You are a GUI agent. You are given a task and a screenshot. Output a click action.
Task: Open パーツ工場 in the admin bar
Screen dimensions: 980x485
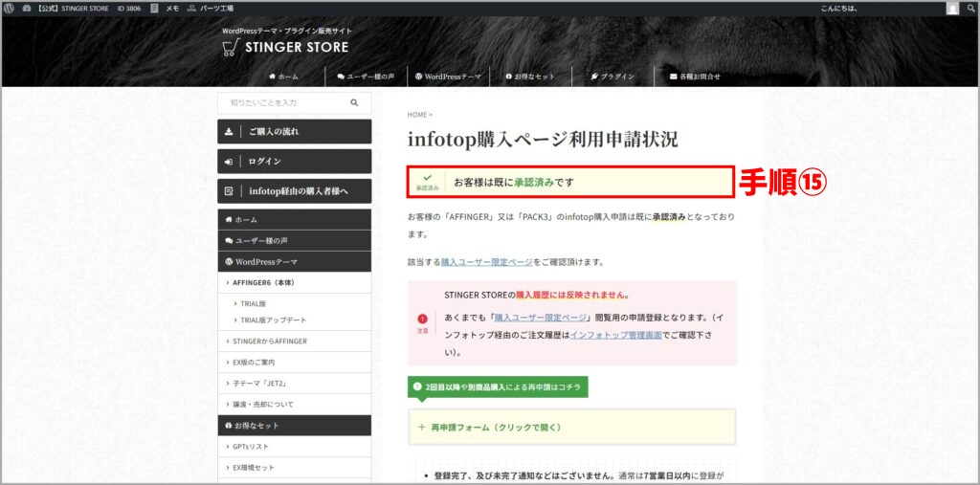(212, 8)
